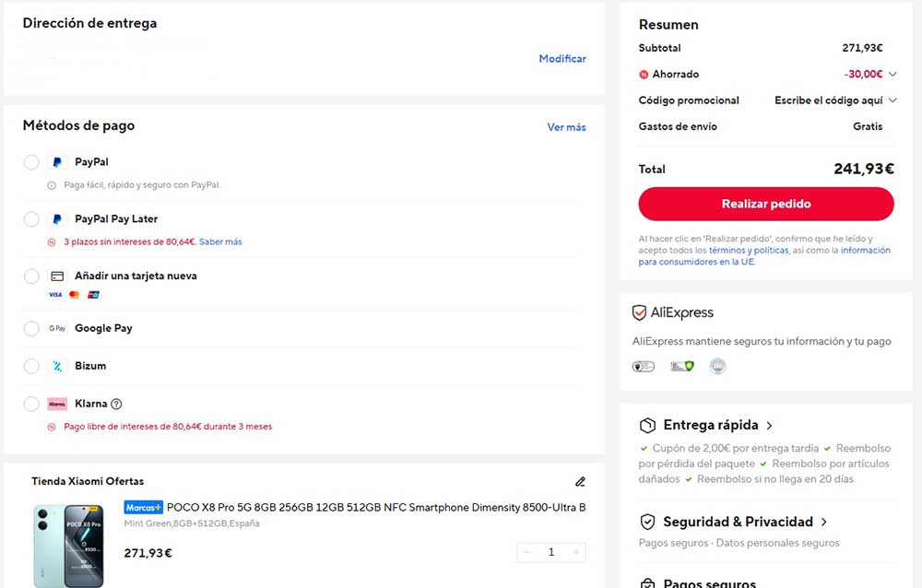The height and width of the screenshot is (588, 922).
Task: Click the -30,00€ saved amount
Action: (x=863, y=74)
